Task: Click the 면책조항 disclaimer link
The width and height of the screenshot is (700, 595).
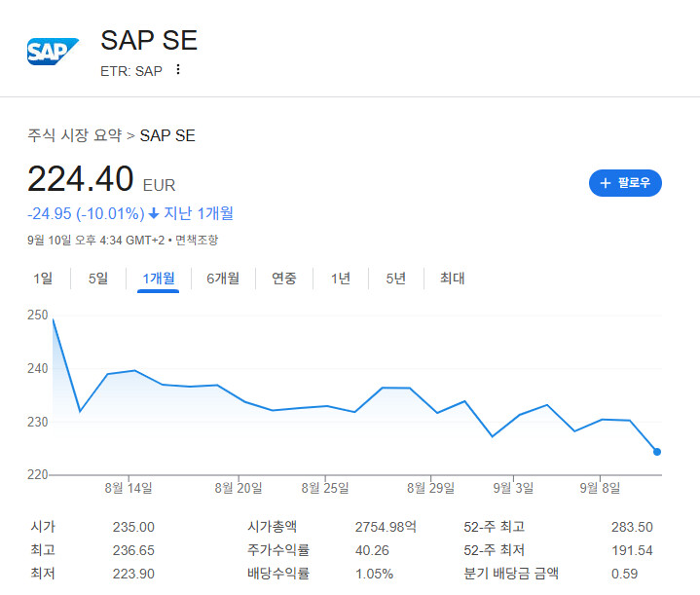Action: click(198, 240)
